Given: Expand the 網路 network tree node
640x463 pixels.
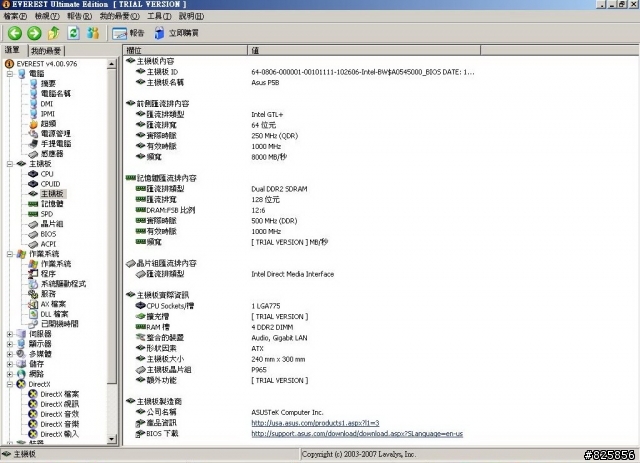Looking at the screenshot, I should tap(10, 374).
